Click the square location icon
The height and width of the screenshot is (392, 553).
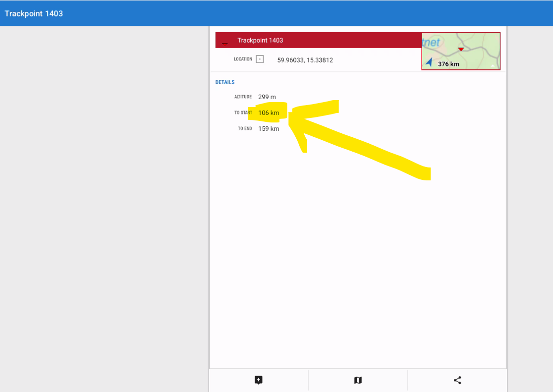(x=260, y=59)
